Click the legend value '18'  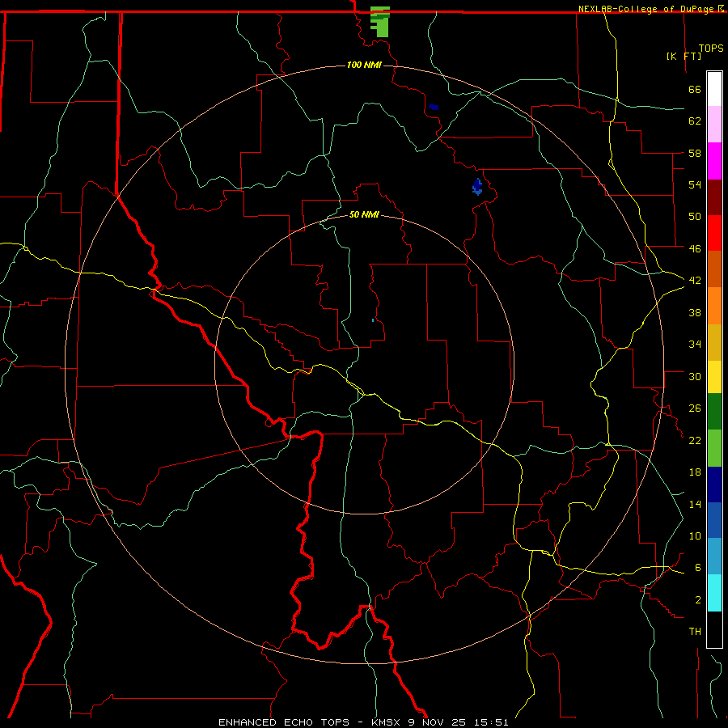click(695, 472)
